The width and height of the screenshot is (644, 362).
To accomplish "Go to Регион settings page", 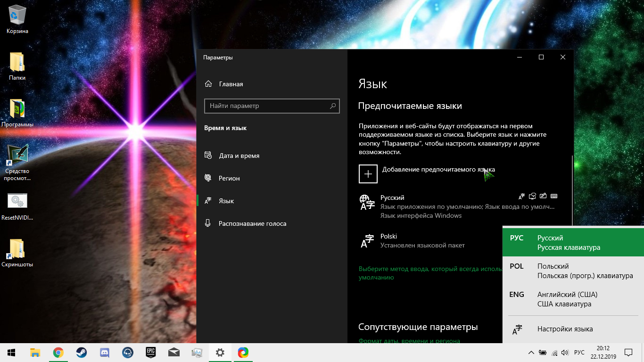I will [x=272, y=178].
